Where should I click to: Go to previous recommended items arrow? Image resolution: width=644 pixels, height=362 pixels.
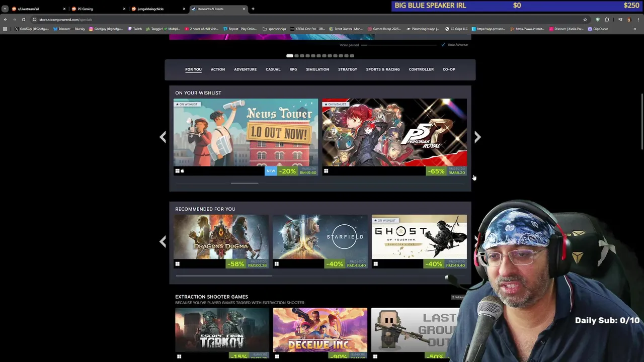tap(163, 242)
